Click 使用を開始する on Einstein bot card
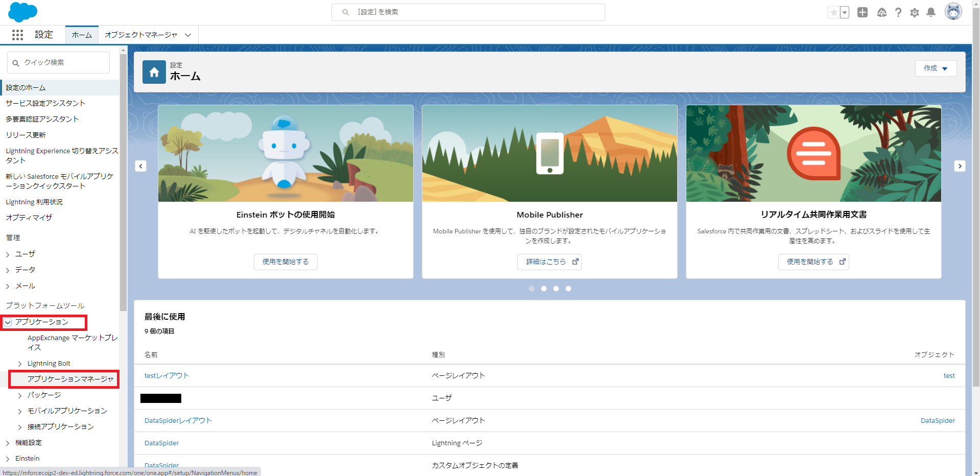The height and width of the screenshot is (476, 980). 285,262
